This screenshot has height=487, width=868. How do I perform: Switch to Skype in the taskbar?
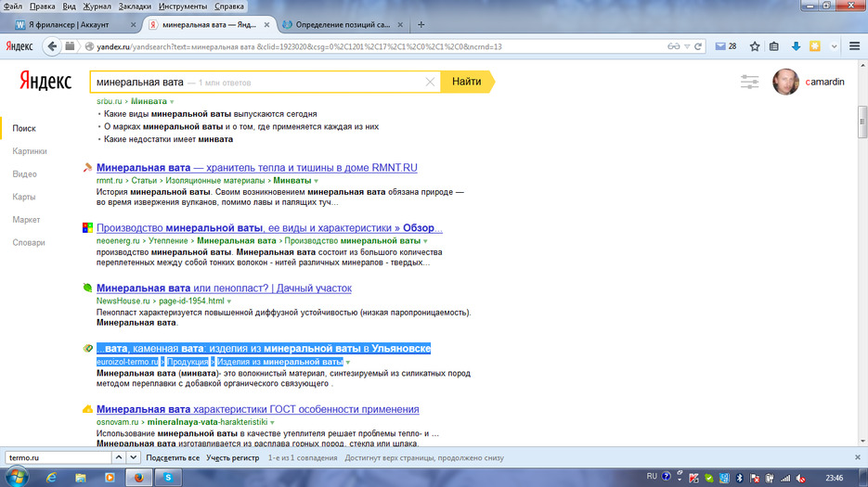[x=168, y=477]
